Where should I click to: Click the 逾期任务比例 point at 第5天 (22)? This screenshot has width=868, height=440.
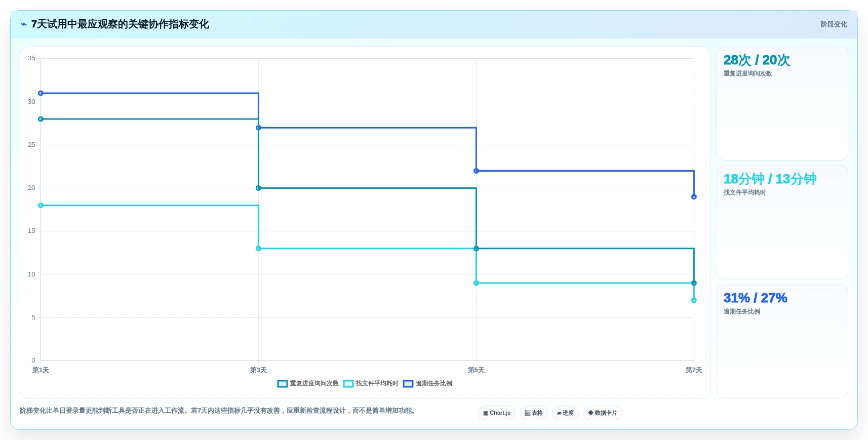coord(476,171)
